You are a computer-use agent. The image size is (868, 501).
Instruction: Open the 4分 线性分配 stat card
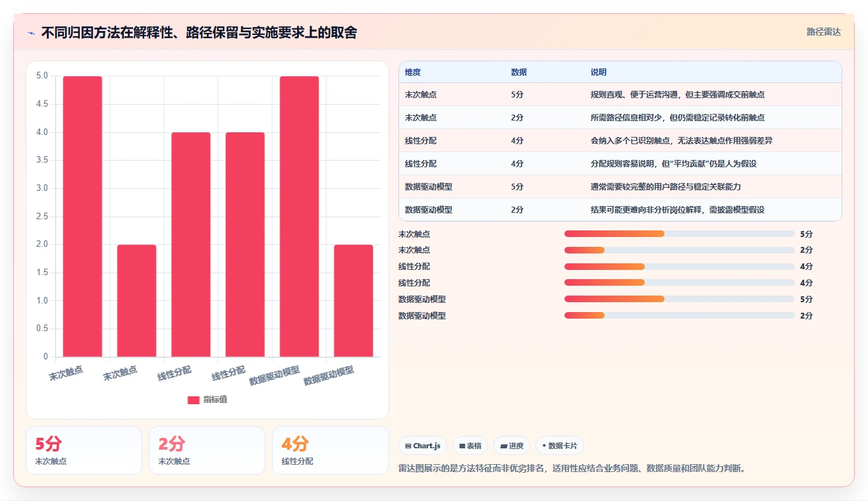coord(330,450)
